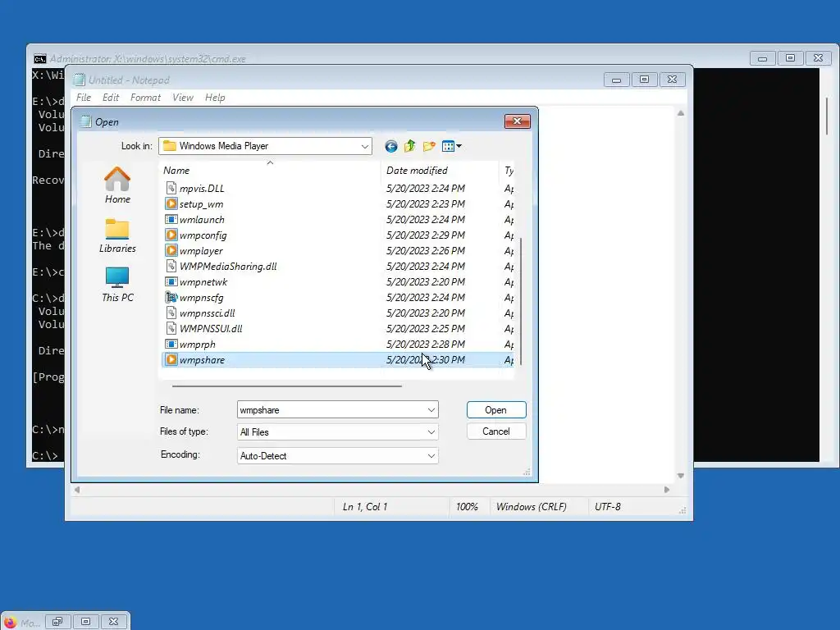Maximize the minimized Firefox taskbar window
This screenshot has height=630, width=840.
click(x=85, y=622)
